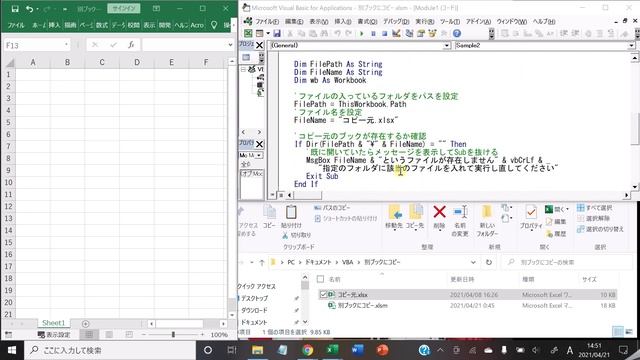
Task: Click パスのコピー in Explorer ribbon
Action: pos(333,208)
